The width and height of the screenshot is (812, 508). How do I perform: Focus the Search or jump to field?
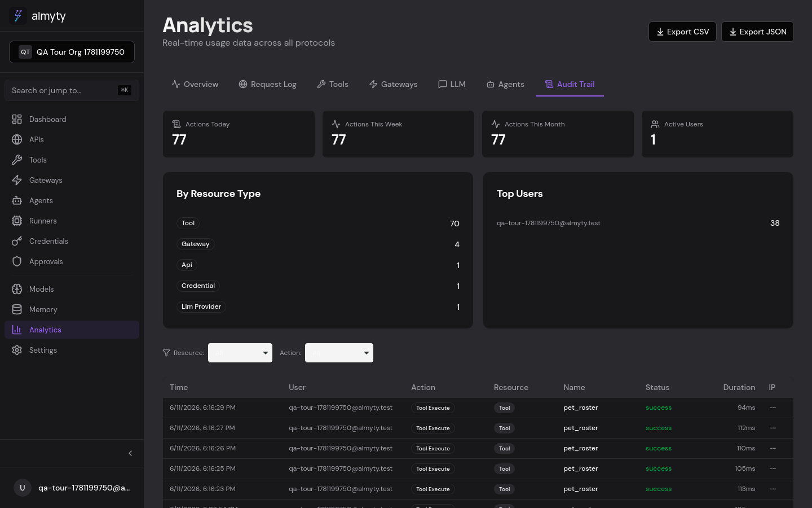click(x=72, y=90)
